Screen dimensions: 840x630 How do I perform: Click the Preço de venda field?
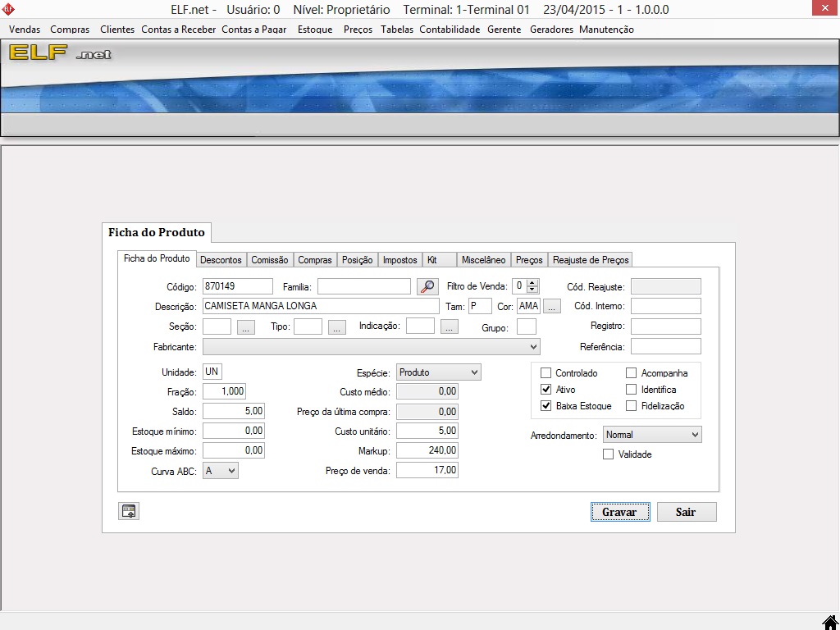pyautogui.click(x=427, y=471)
